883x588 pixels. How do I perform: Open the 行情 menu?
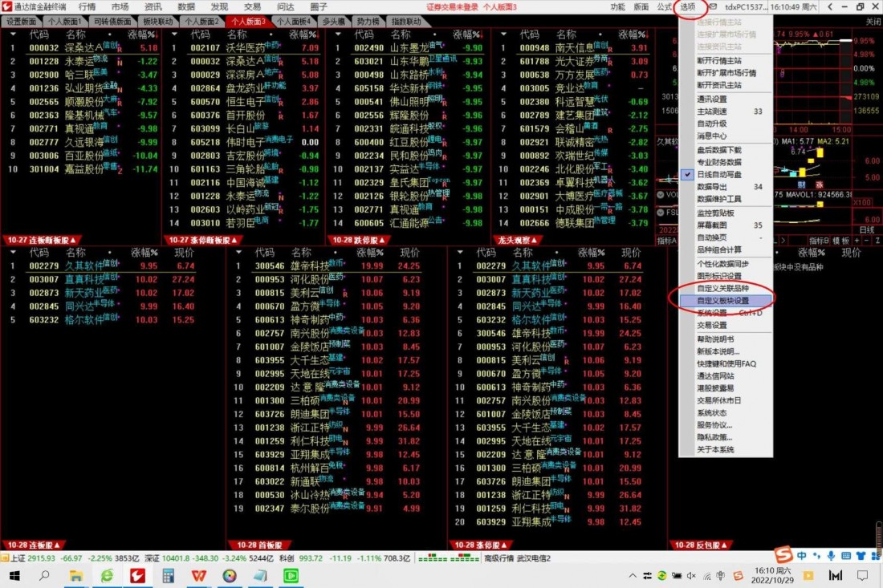coord(87,6)
